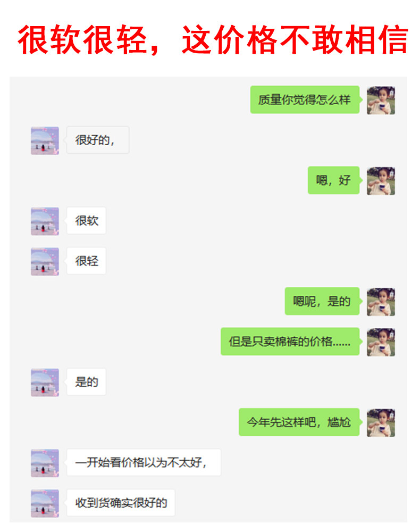This screenshot has width=420, height=532.
Task: Select the '嗯呢,是的' green bubble
Action: point(322,301)
